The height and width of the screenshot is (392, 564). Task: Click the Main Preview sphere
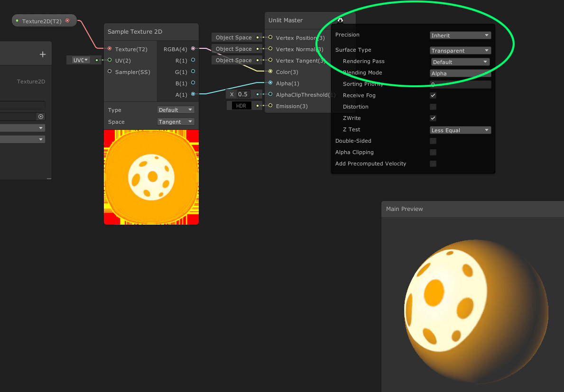pos(476,311)
